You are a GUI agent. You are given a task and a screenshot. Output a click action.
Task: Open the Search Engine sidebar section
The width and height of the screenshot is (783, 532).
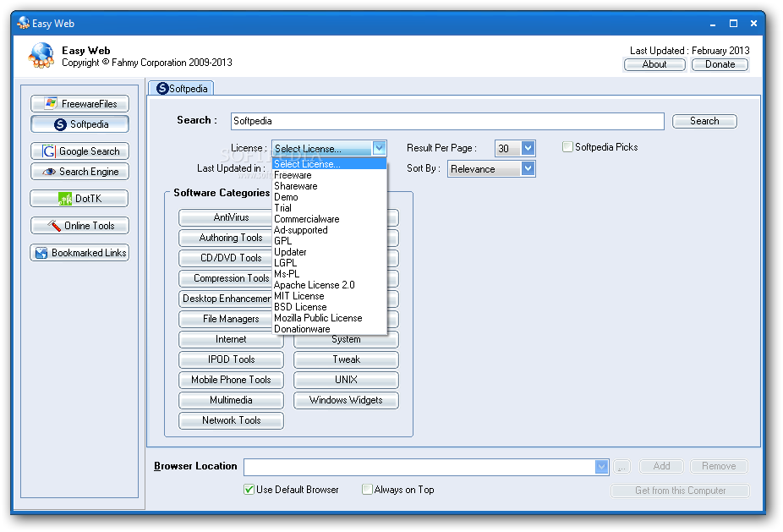point(79,172)
